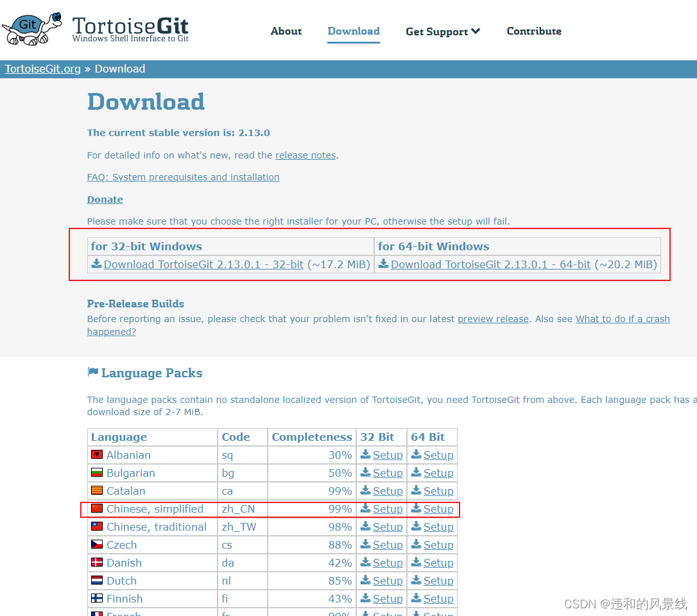Click the Czech 88% completeness cell
The height and width of the screenshot is (616, 697).
pos(312,545)
